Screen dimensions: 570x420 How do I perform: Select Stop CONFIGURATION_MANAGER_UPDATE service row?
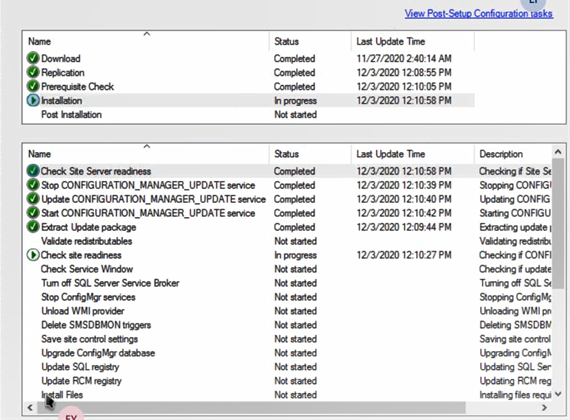tap(287, 185)
